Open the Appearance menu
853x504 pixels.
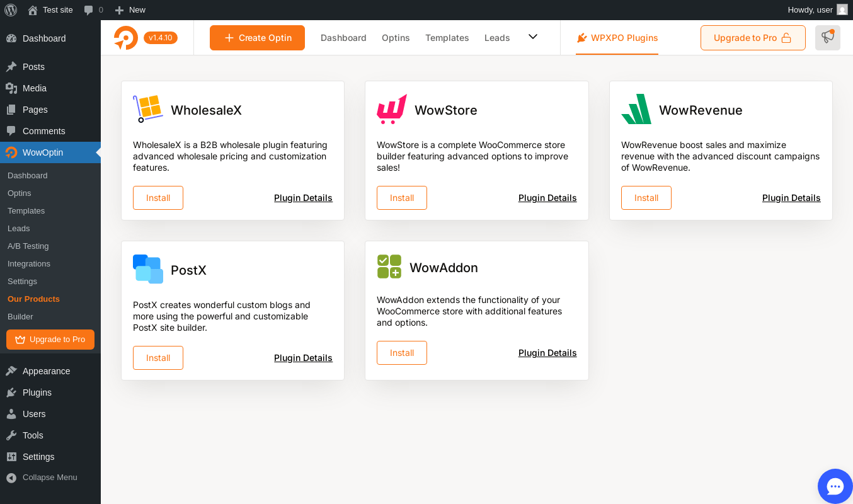click(50, 371)
